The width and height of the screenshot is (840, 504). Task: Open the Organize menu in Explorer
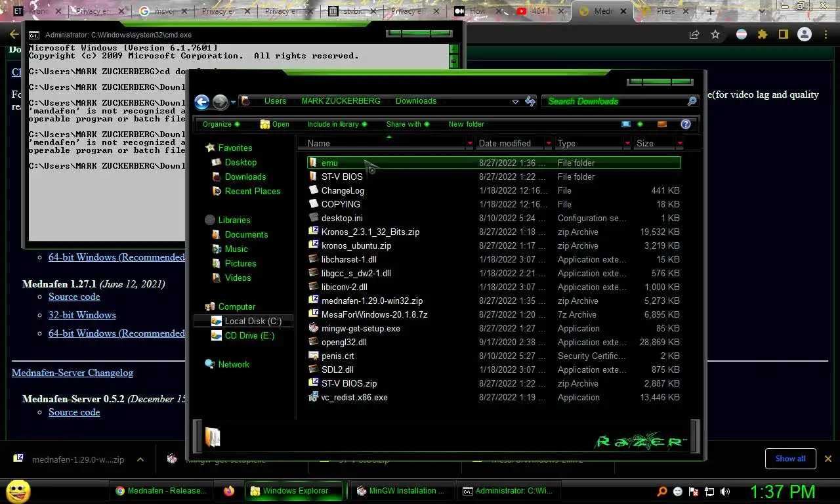tap(221, 124)
